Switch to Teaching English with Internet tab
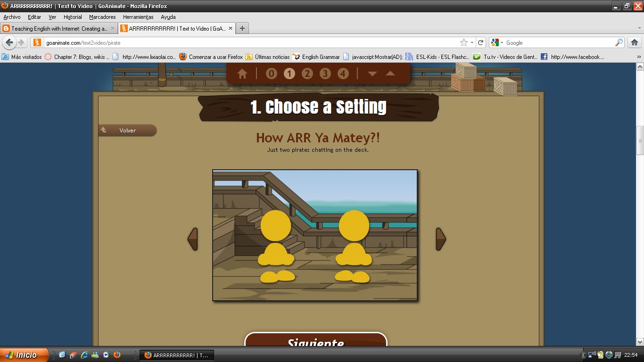Image resolution: width=644 pixels, height=362 pixels. pos(59,28)
